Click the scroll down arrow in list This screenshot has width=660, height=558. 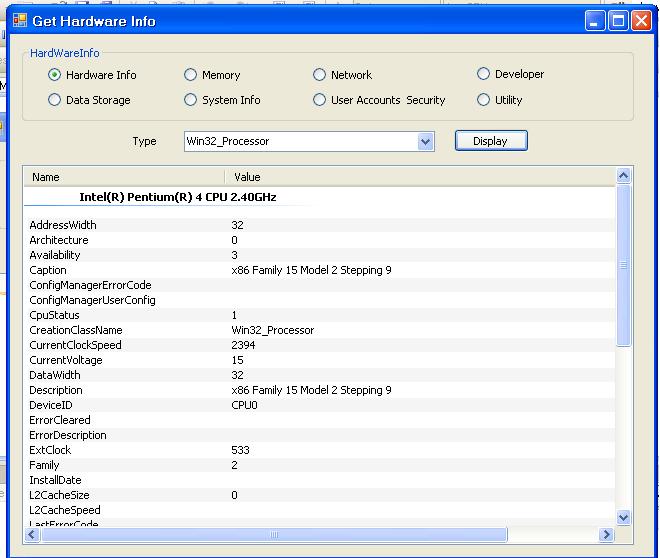623,517
